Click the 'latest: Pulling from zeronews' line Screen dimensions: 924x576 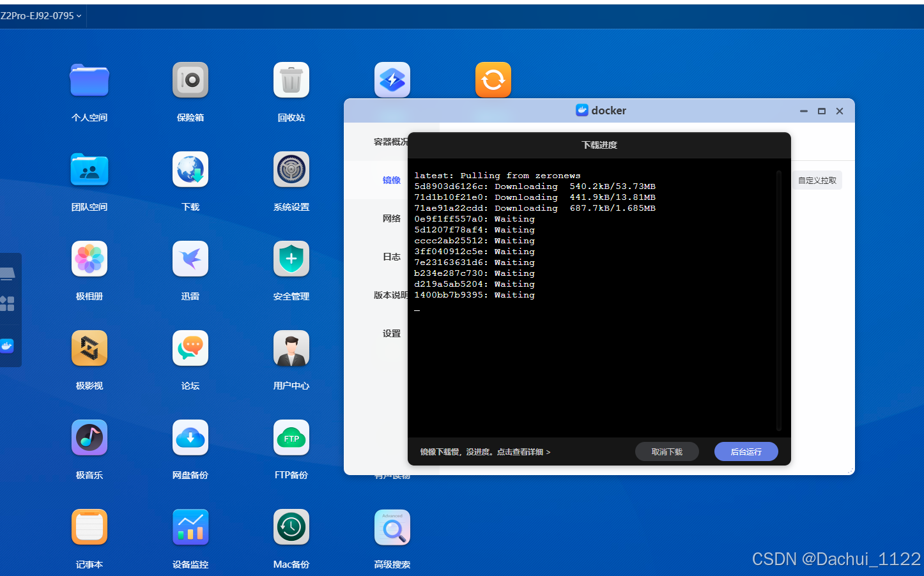[x=497, y=176]
